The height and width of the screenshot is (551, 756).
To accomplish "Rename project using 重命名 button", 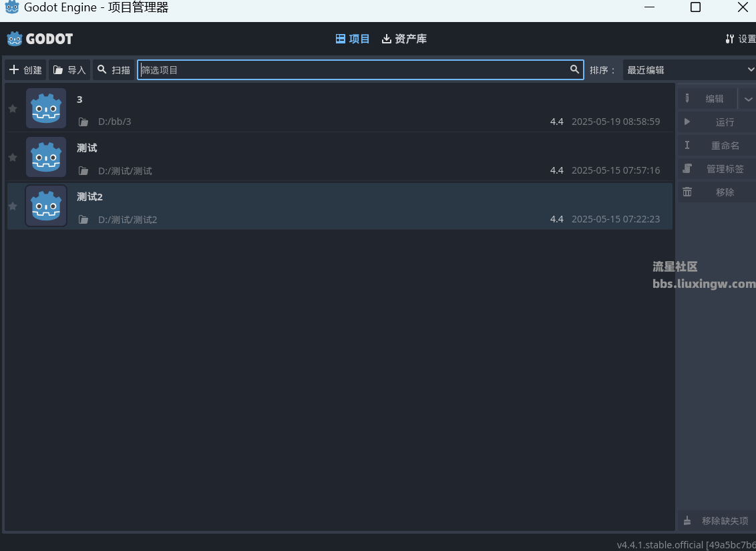I will 717,145.
